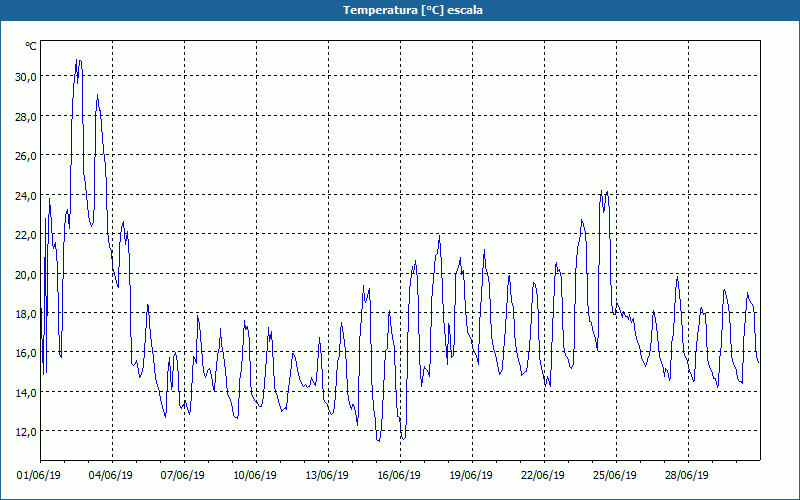Click the 12,0 axis value
This screenshot has height=500, width=800.
[x=26, y=432]
